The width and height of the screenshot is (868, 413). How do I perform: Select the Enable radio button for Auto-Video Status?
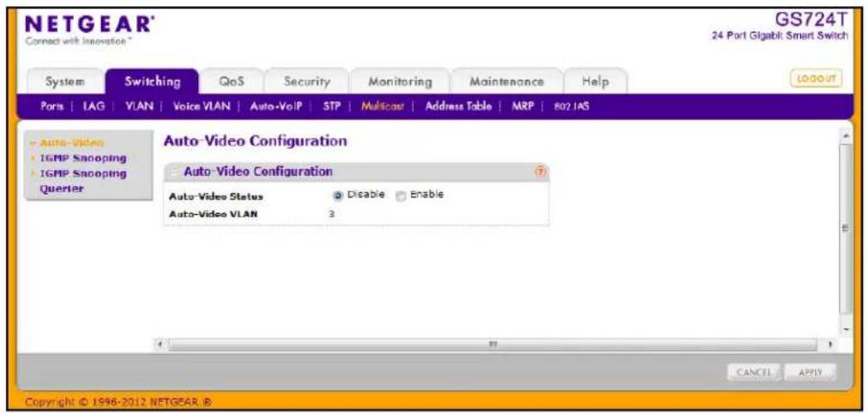401,196
